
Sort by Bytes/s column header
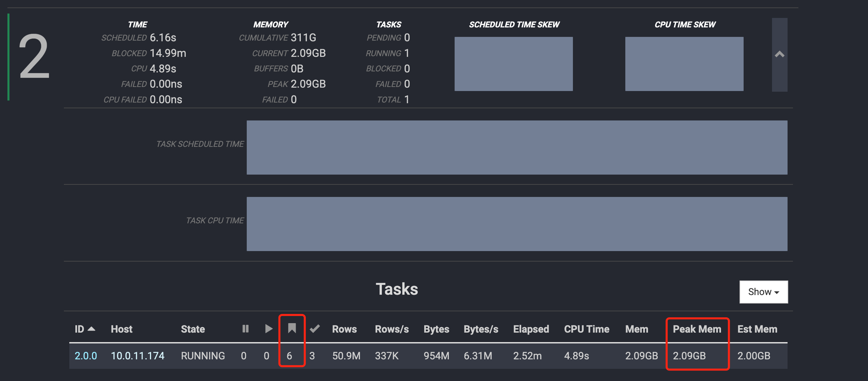pyautogui.click(x=481, y=329)
